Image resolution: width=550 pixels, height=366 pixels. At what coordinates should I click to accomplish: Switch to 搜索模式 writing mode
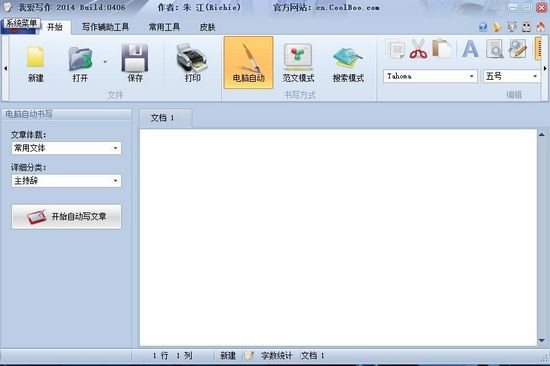click(348, 63)
